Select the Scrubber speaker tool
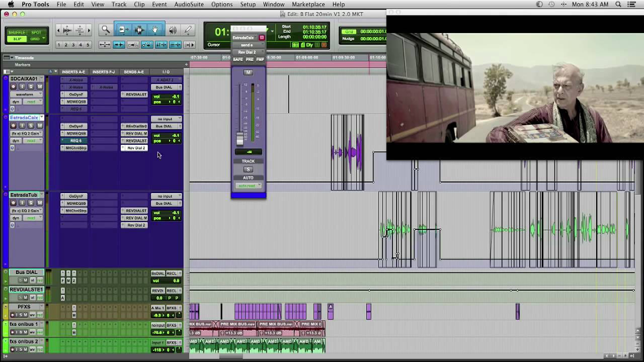Image resolution: width=644 pixels, height=362 pixels. pyautogui.click(x=173, y=30)
